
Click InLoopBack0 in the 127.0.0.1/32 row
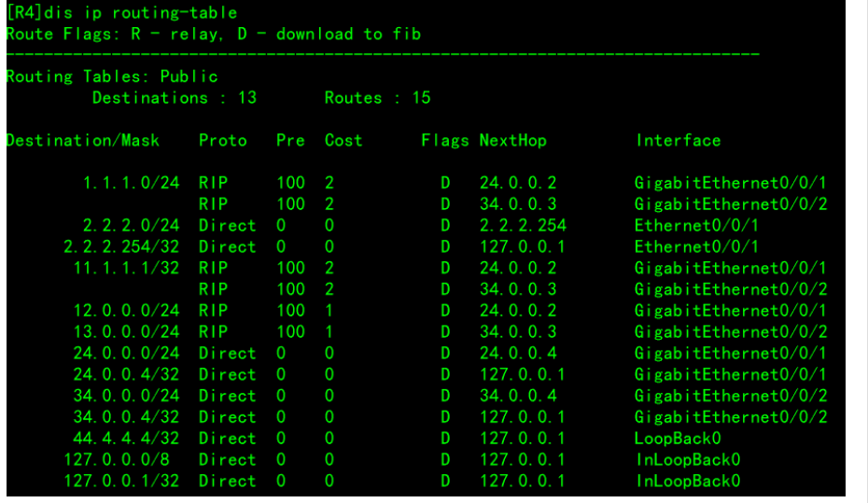(x=688, y=482)
